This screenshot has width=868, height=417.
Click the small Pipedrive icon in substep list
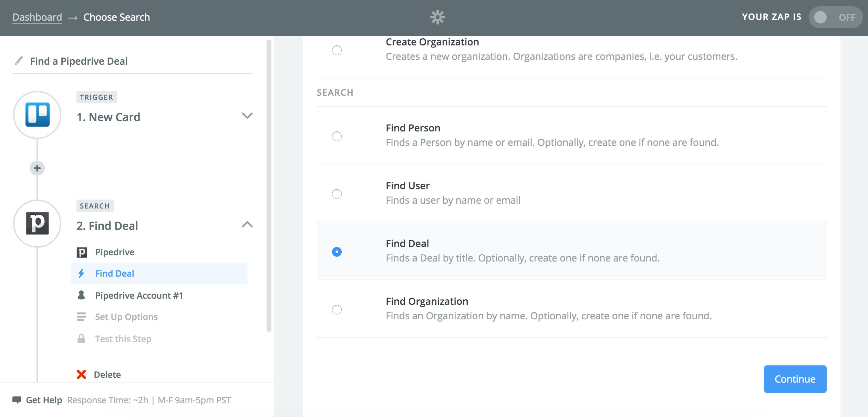tap(82, 253)
